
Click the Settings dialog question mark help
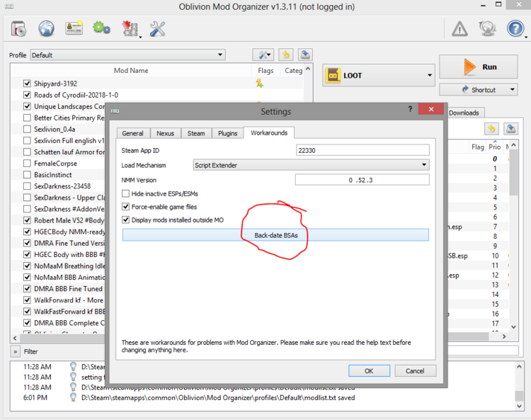click(x=410, y=109)
